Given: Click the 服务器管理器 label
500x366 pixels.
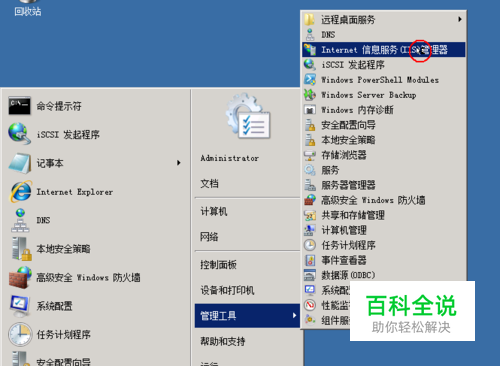Looking at the screenshot, I should click(x=348, y=185).
